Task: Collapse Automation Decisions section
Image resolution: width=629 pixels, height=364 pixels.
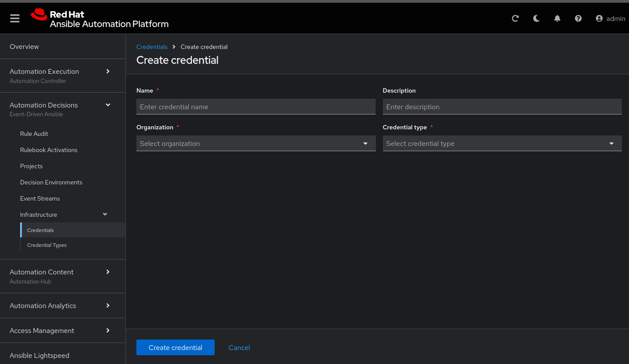Action: pyautogui.click(x=63, y=109)
